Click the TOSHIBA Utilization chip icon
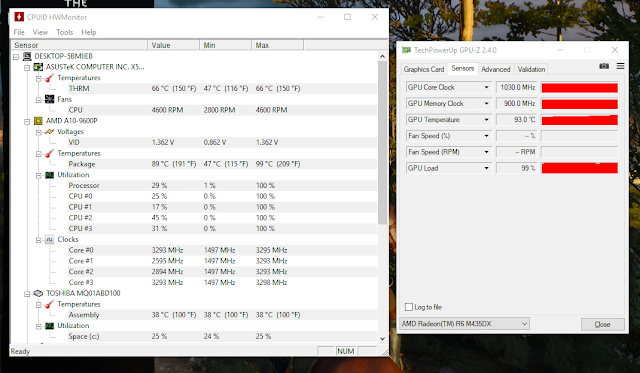This screenshot has width=640, height=373. [x=49, y=326]
